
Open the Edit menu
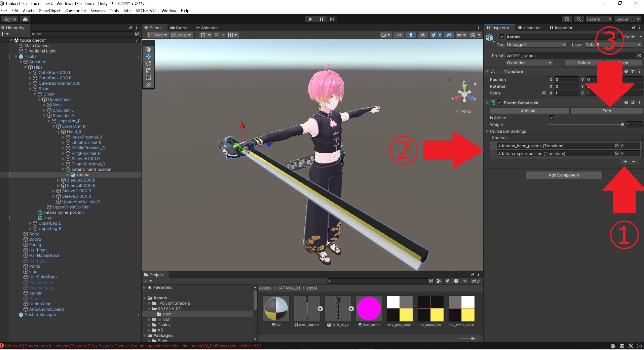pos(15,11)
